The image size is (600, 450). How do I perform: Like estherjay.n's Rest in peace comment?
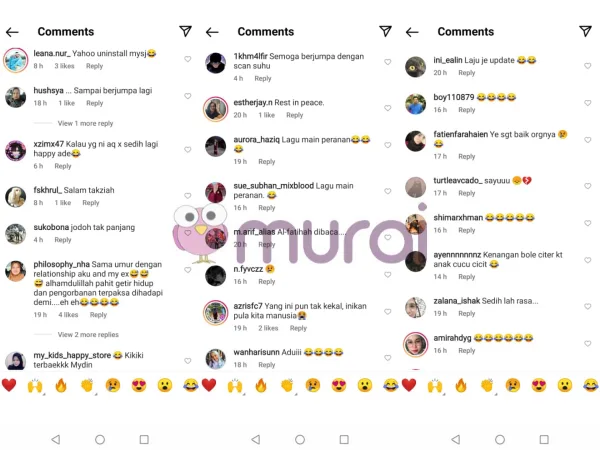(388, 108)
